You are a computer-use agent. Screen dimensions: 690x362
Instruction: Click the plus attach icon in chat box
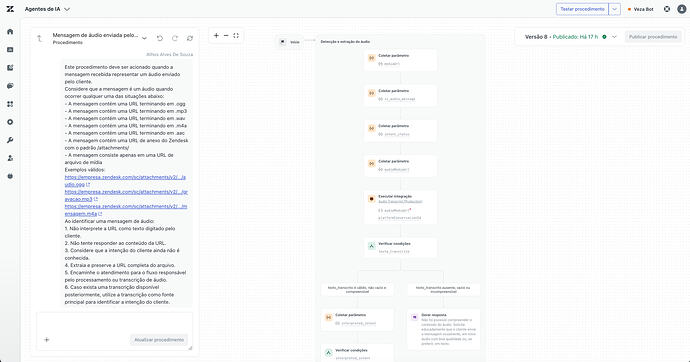point(47,340)
